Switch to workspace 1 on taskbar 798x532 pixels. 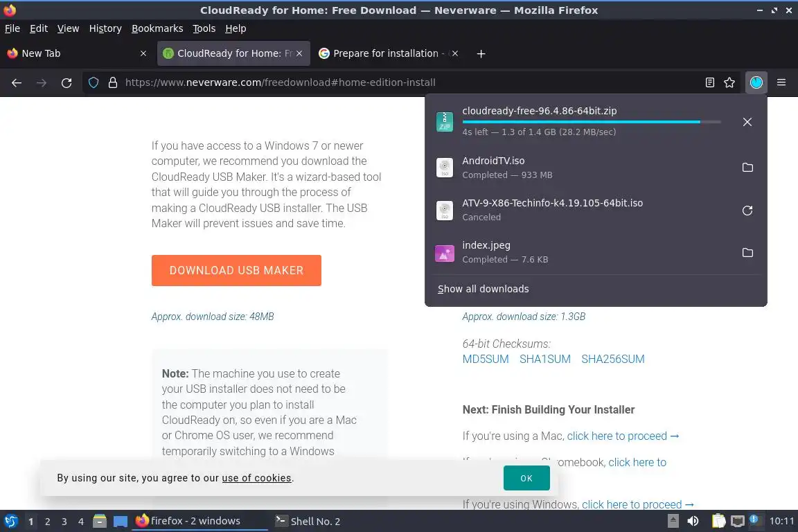31,522
